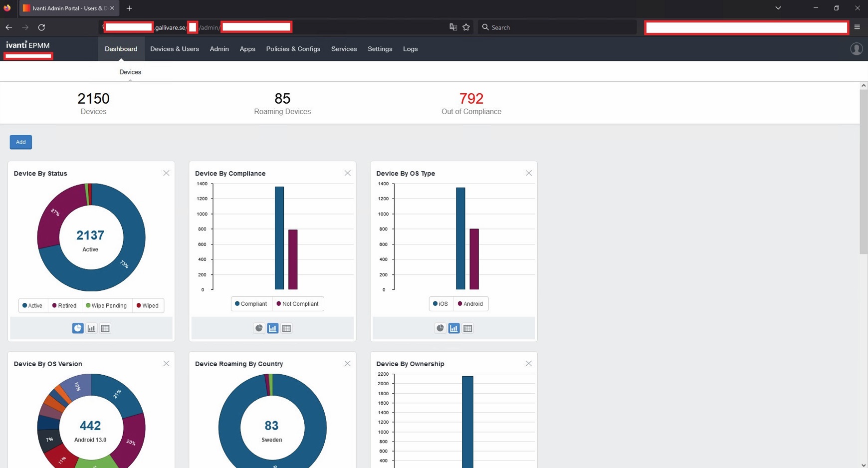The width and height of the screenshot is (868, 468).
Task: Open the Settings menu
Action: click(x=380, y=49)
